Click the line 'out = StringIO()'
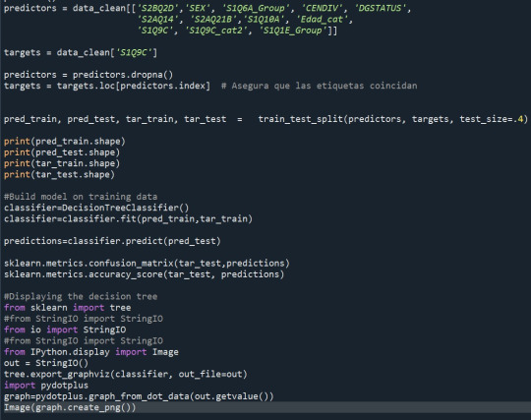Image resolution: width=531 pixels, height=420 pixels. pyautogui.click(x=46, y=363)
